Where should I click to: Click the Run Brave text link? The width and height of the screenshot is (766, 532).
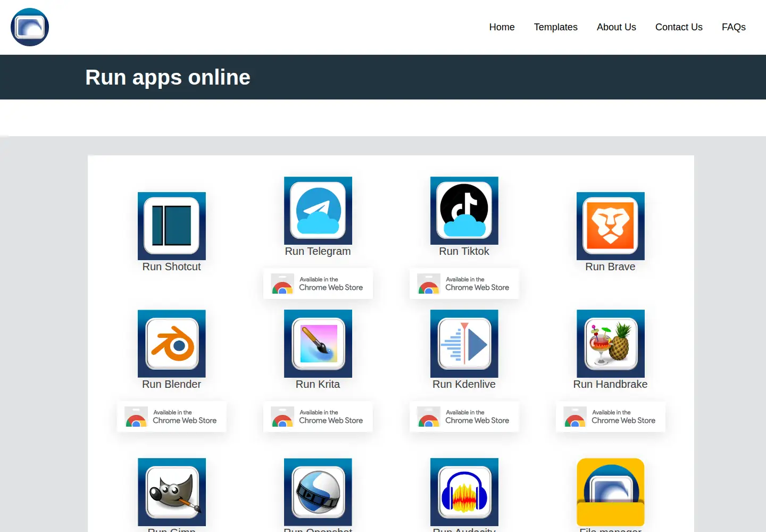pos(611,267)
